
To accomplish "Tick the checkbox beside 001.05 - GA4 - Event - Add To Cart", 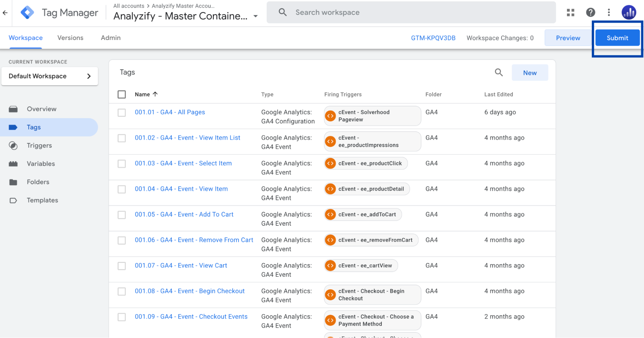I will coord(121,215).
